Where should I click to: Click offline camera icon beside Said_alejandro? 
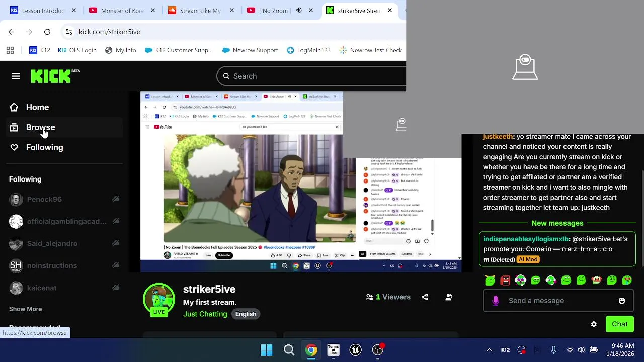(x=116, y=243)
